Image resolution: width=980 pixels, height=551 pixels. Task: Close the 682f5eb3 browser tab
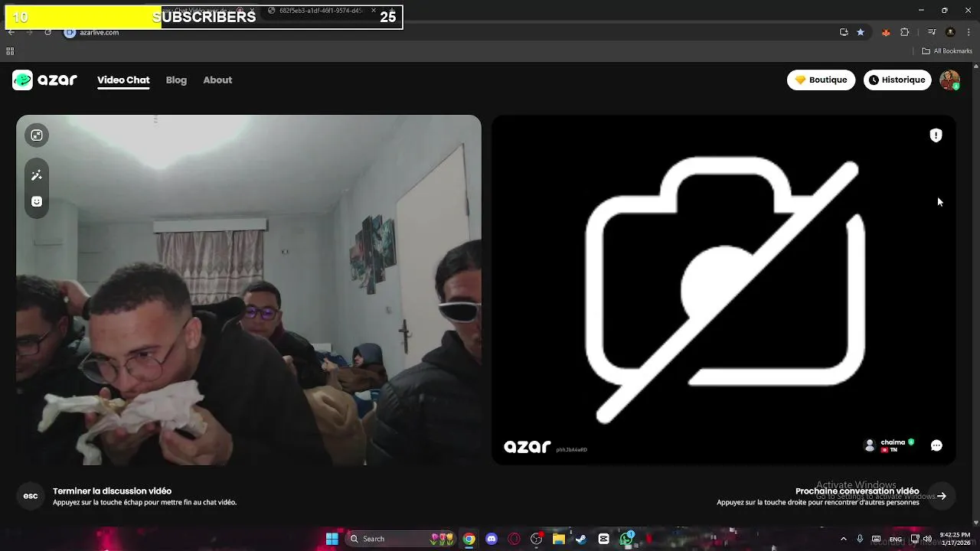pos(374,11)
